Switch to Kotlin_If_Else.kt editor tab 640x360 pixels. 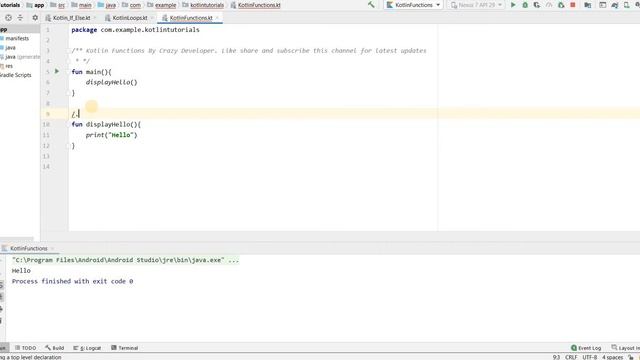71,18
